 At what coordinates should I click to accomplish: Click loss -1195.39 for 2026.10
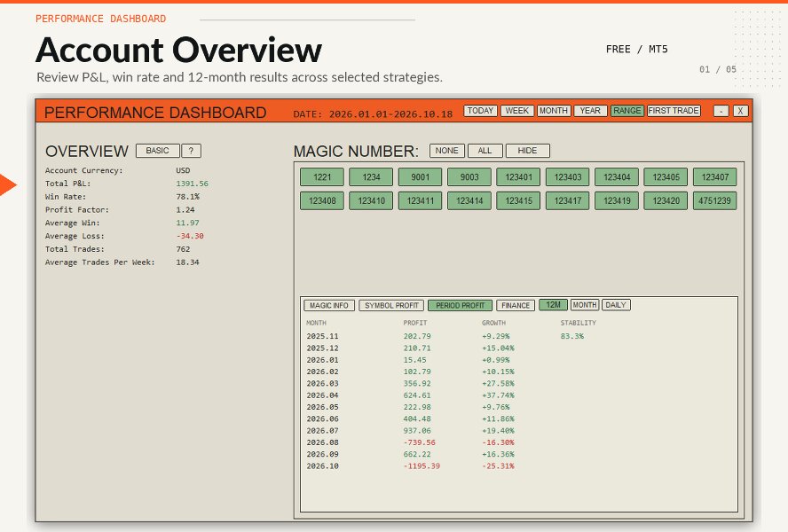pyautogui.click(x=422, y=465)
